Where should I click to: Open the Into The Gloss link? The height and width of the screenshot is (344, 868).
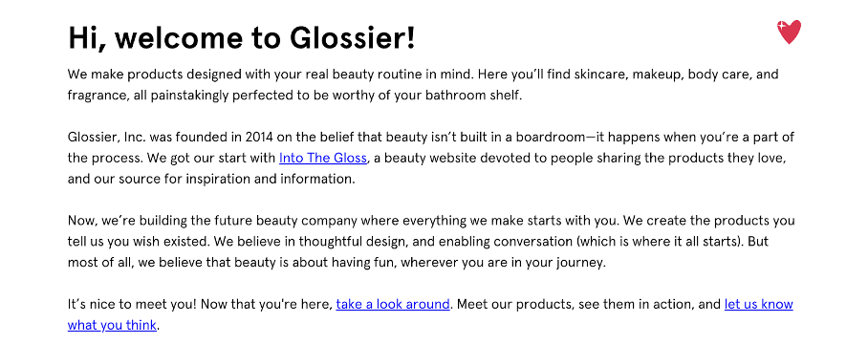tap(323, 159)
